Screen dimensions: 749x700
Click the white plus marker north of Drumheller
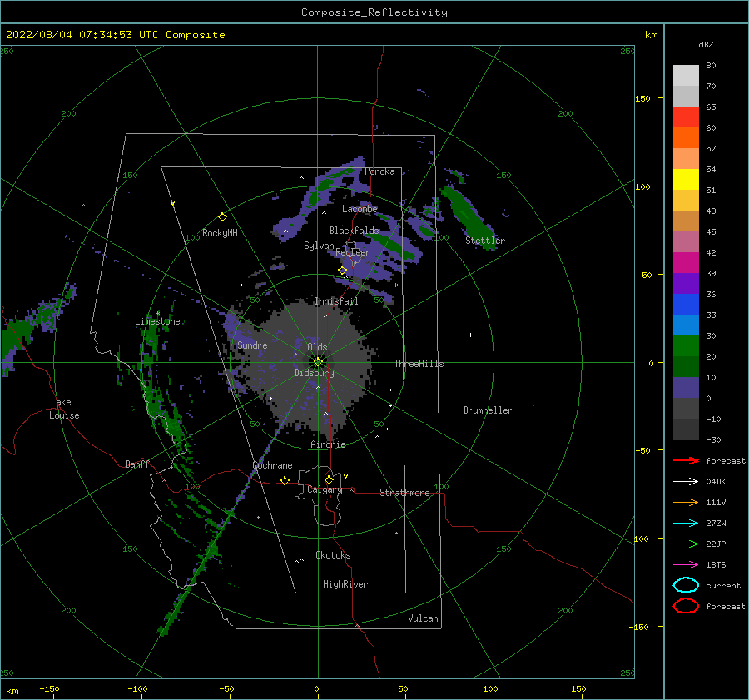pos(470,335)
